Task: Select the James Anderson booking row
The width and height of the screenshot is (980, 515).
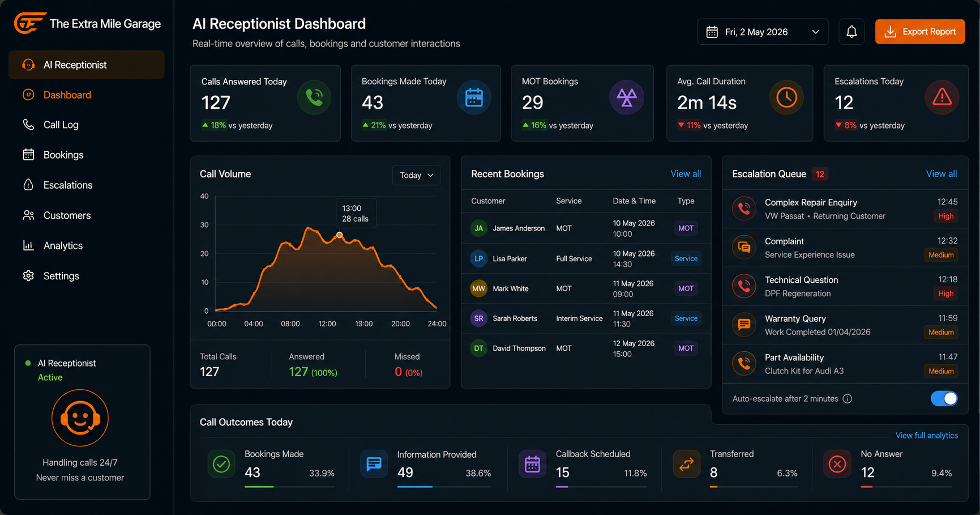Action: [x=586, y=228]
